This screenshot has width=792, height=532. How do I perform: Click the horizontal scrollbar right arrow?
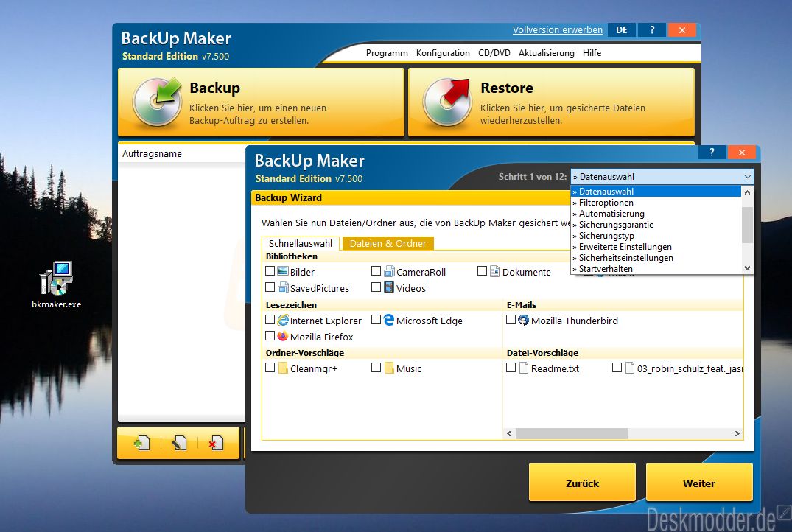point(737,433)
